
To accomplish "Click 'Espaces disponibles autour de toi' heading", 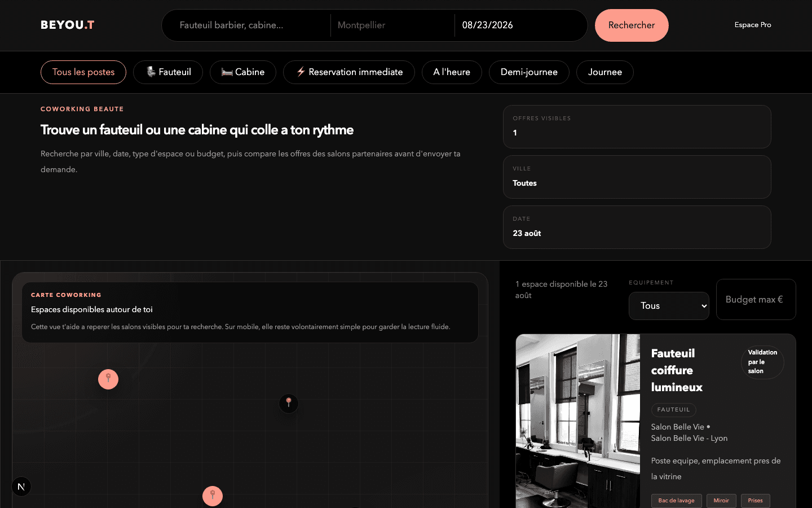I will [92, 309].
